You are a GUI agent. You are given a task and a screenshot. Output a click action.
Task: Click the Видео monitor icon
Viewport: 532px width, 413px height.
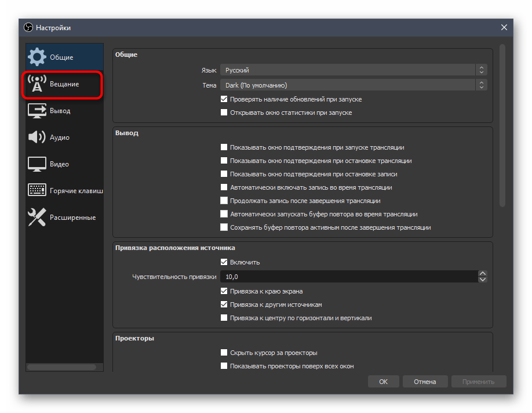pyautogui.click(x=37, y=164)
